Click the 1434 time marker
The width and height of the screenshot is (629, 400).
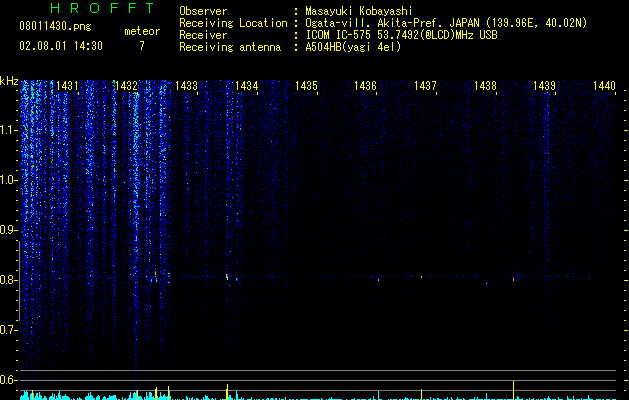[x=246, y=86]
